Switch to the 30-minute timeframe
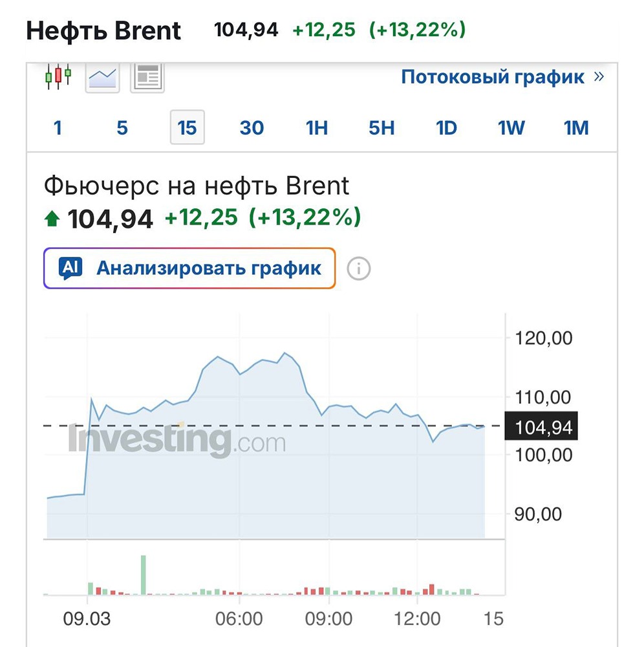Image resolution: width=644 pixels, height=647 pixels. point(252,127)
